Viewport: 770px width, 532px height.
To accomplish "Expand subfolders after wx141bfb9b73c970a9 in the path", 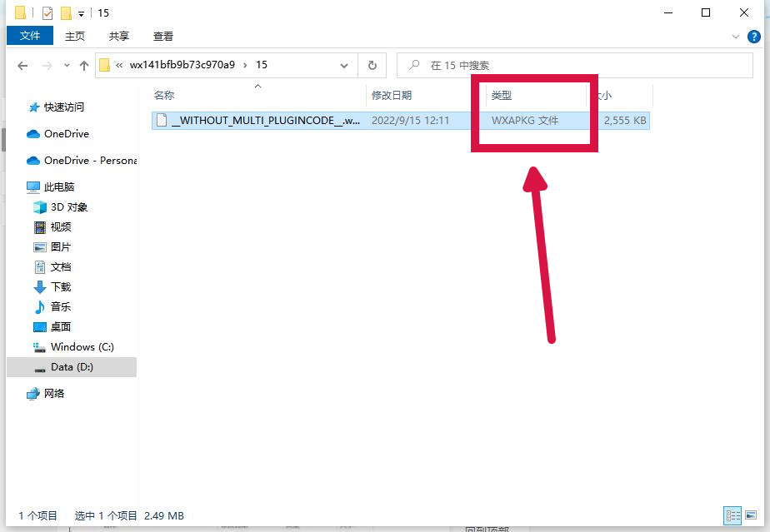I will point(245,65).
